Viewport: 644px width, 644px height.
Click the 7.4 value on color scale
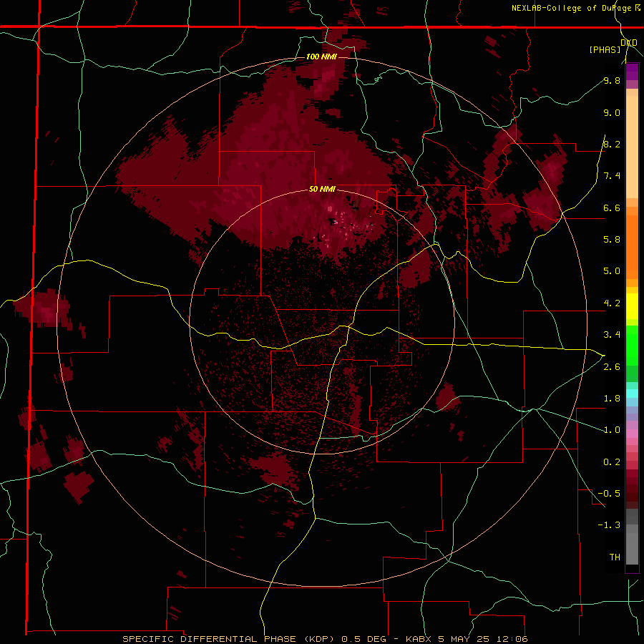(x=612, y=176)
